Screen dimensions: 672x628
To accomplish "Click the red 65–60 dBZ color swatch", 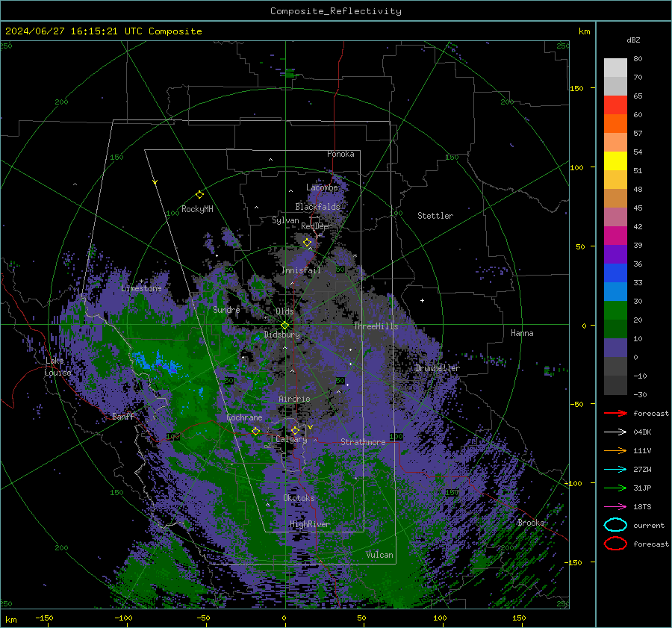I will [x=615, y=105].
